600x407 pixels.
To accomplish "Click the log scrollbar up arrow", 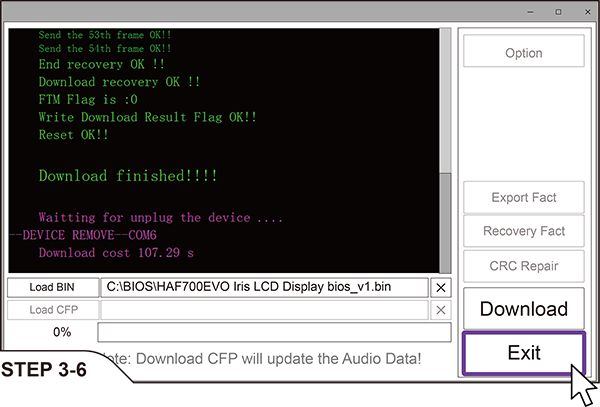I will pyautogui.click(x=445, y=36).
